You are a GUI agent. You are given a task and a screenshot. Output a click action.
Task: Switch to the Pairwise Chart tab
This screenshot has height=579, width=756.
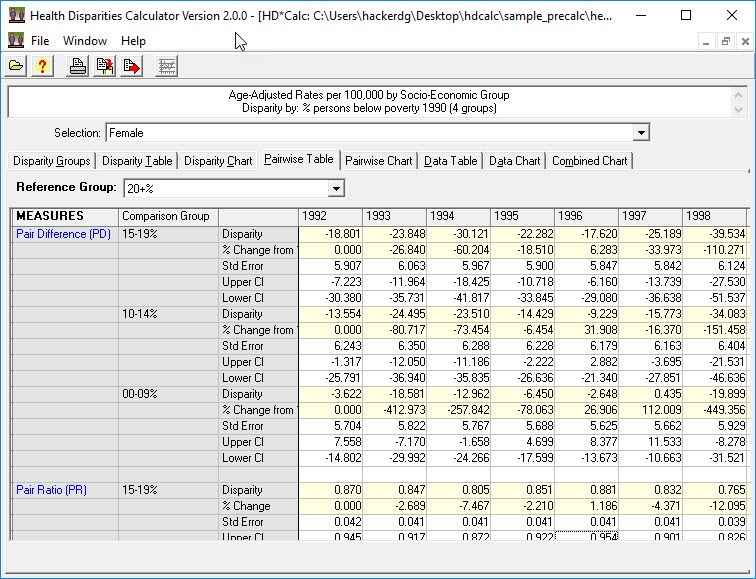coord(378,161)
